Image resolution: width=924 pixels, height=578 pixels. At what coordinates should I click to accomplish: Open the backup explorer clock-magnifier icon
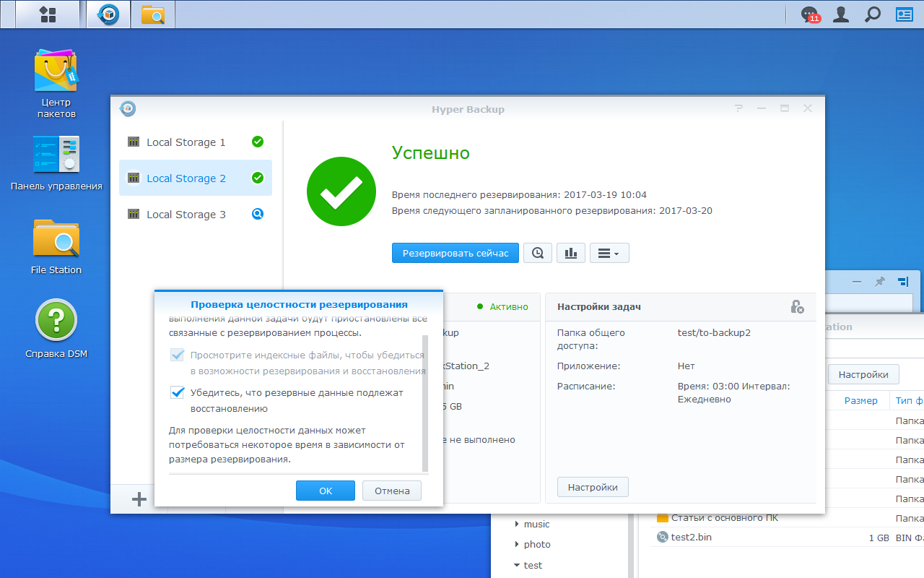(x=538, y=253)
